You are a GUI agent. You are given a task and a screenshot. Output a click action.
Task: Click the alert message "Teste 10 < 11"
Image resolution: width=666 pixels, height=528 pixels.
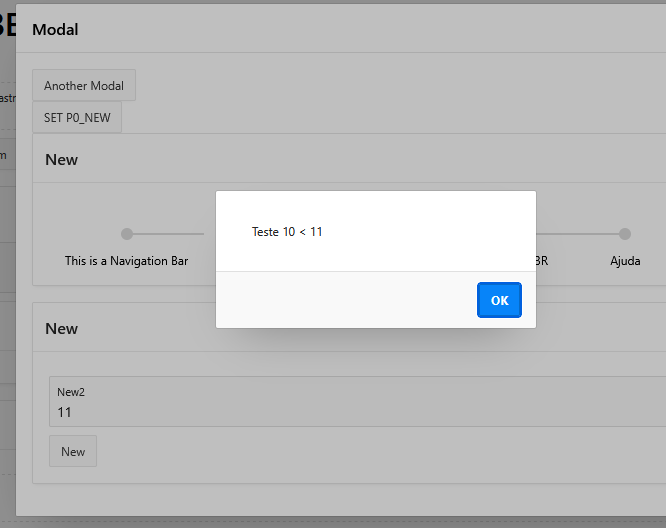[287, 232]
